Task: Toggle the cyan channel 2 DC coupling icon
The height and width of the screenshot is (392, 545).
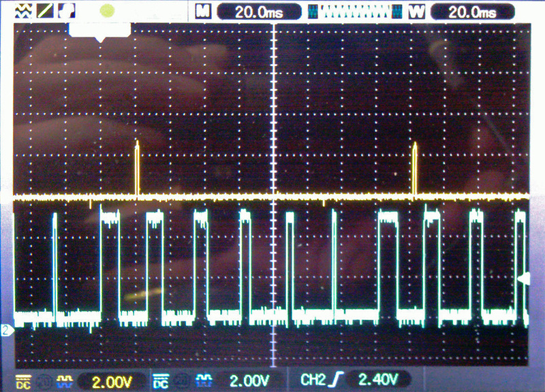Action: [161, 380]
